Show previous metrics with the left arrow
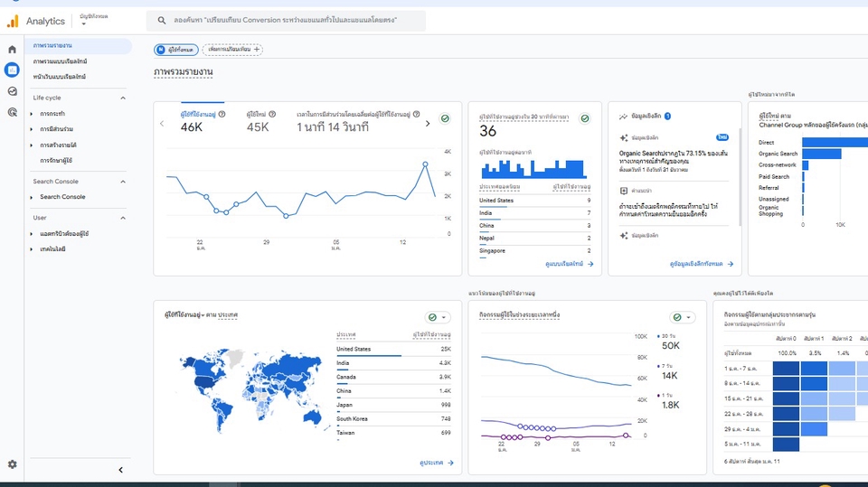Viewport: 868px width, 487px height. [162, 124]
